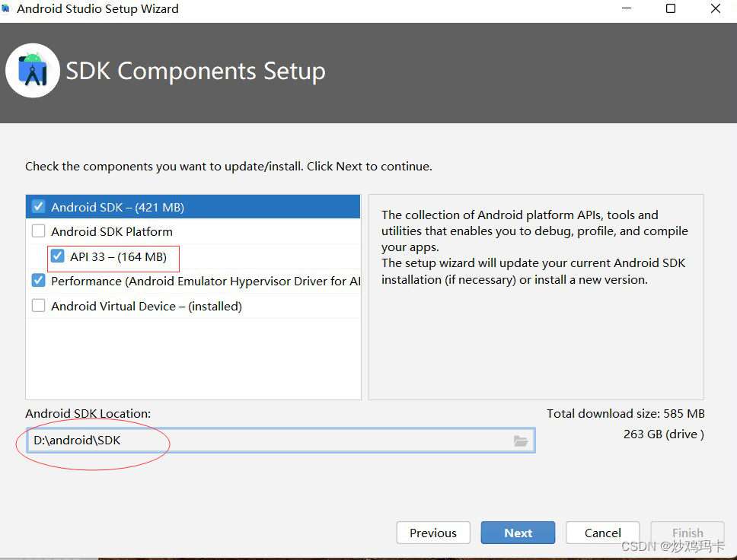Maximize the Setup Wizard window
Screen dimensions: 737x560
pyautogui.click(x=671, y=8)
